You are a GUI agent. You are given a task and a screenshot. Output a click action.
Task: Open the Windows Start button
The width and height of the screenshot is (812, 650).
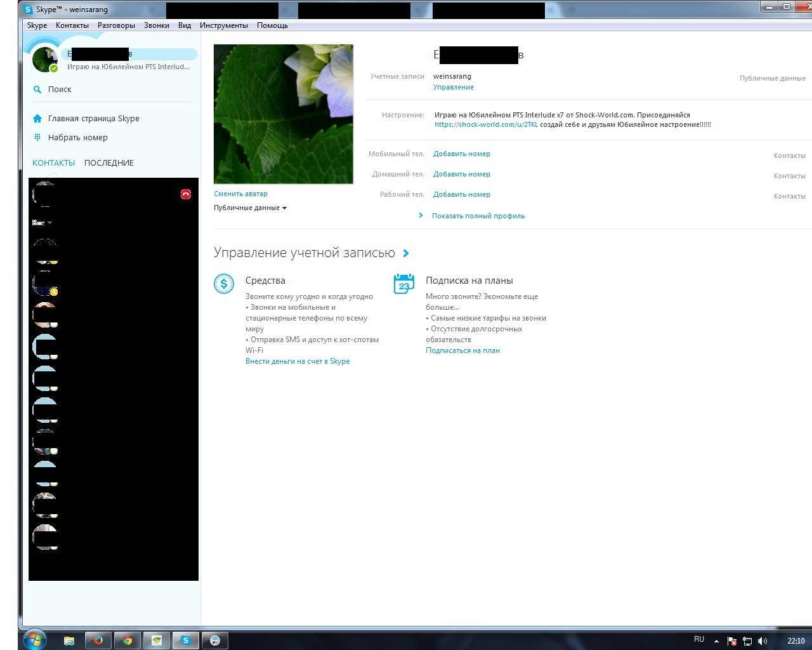(x=35, y=640)
